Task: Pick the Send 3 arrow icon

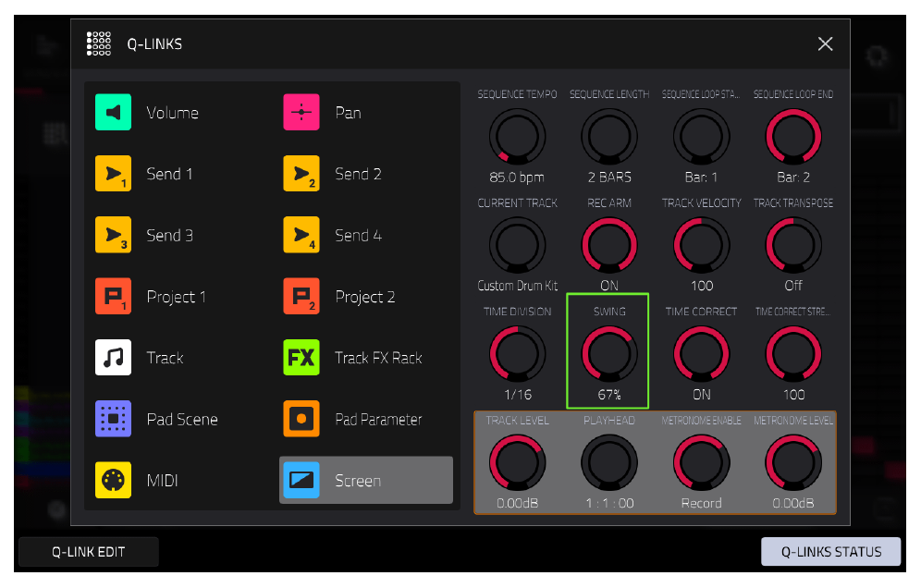Action: pos(114,235)
